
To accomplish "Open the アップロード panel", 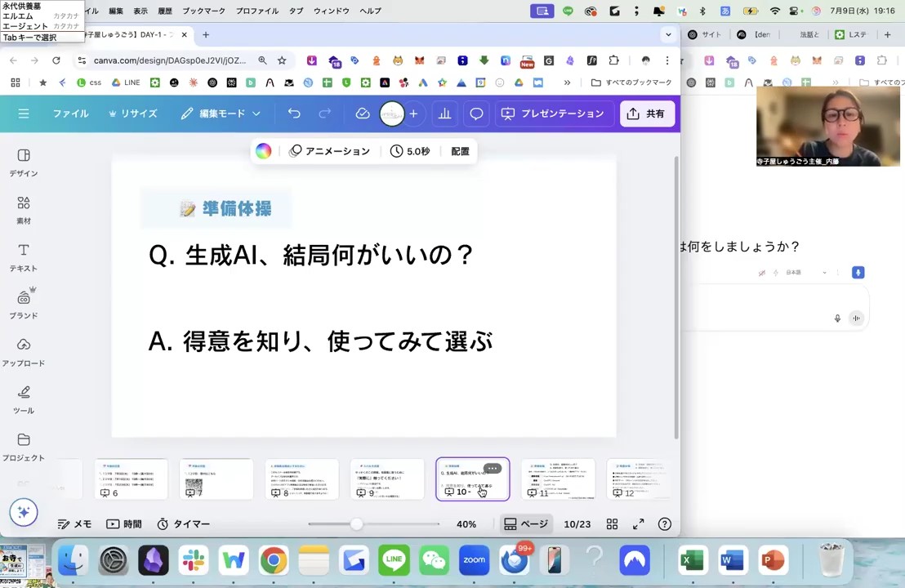I will (24, 351).
